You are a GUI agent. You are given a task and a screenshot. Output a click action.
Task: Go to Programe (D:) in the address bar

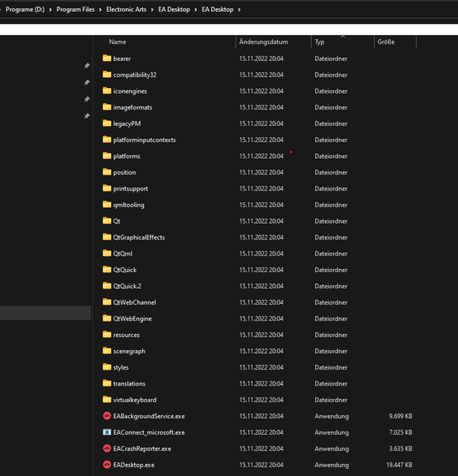[25, 10]
